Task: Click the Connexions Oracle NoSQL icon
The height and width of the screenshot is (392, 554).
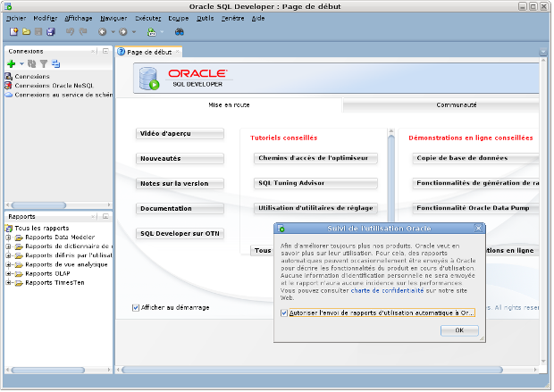Action: 9,86
